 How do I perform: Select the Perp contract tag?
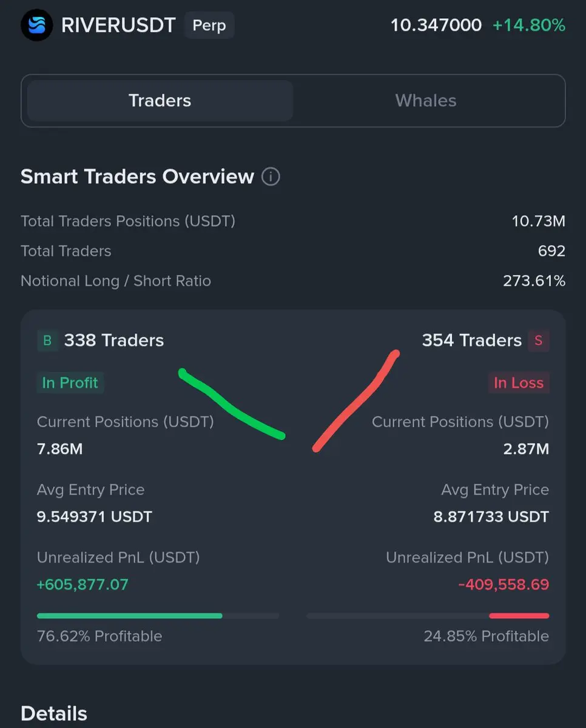tap(209, 25)
